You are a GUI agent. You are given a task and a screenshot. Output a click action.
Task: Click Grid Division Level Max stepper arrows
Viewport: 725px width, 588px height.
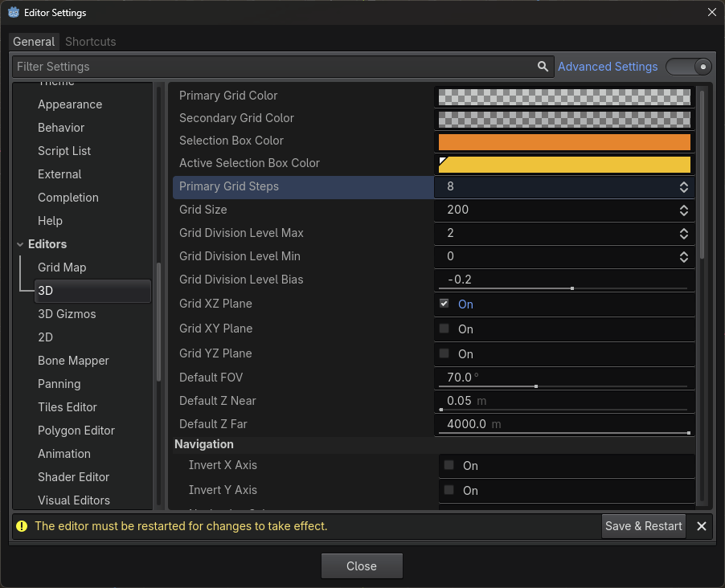(683, 233)
